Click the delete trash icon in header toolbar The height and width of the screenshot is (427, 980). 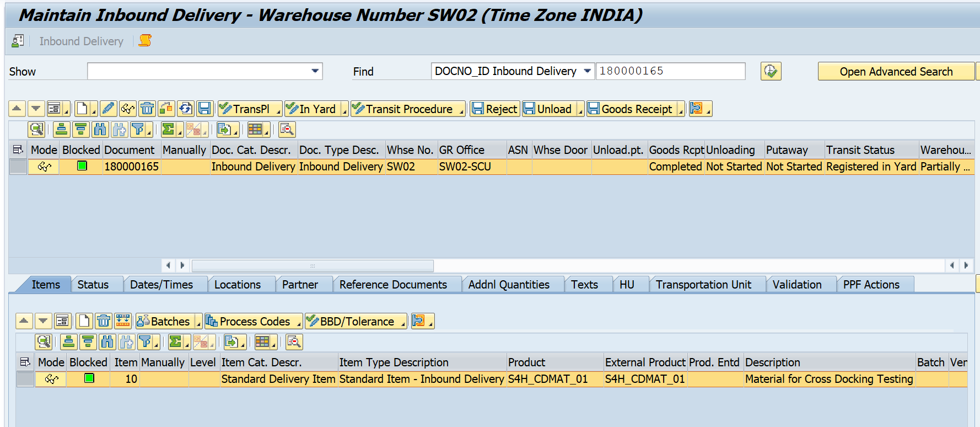[147, 109]
